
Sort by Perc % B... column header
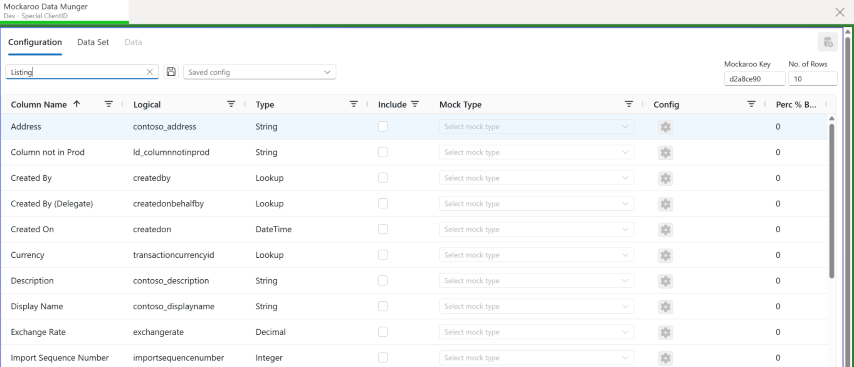click(x=796, y=105)
